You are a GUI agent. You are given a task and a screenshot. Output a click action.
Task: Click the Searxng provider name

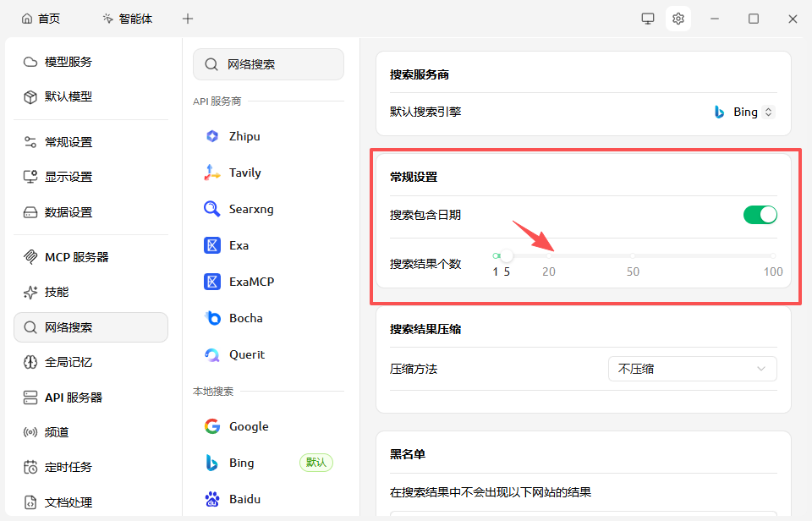(x=251, y=209)
